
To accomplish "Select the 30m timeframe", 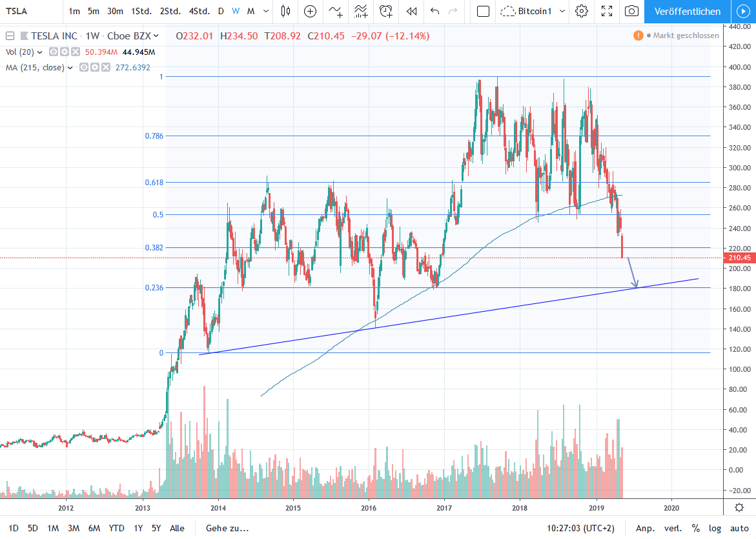I will (115, 11).
